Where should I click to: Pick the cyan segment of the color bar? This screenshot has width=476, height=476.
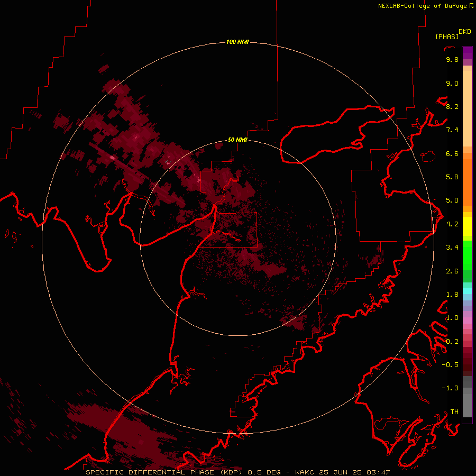[x=467, y=290]
